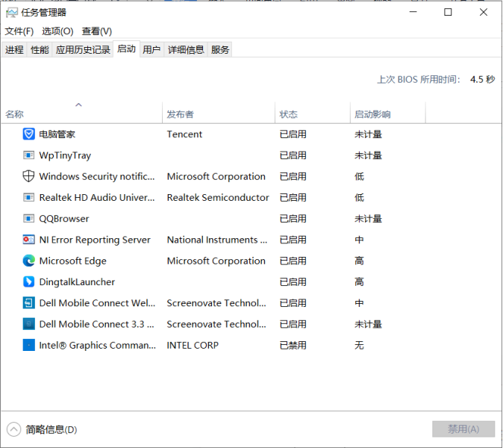Click the 禁用(A) button

[x=463, y=429]
